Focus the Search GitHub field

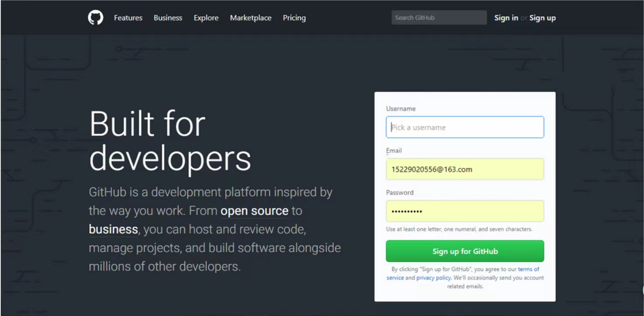(x=439, y=17)
